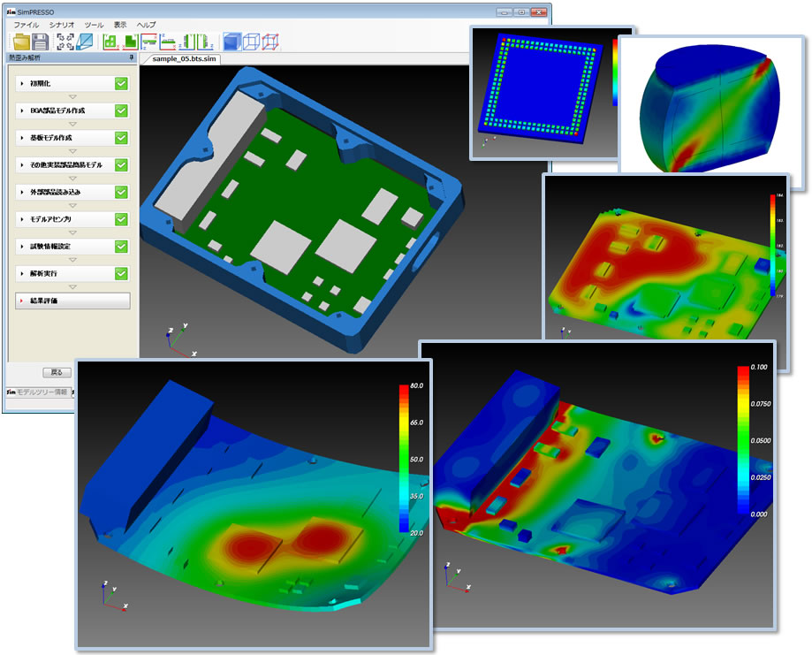Image resolution: width=812 pixels, height=655 pixels.
Task: Toggle the green checkbox for 初期化
Action: 122,84
